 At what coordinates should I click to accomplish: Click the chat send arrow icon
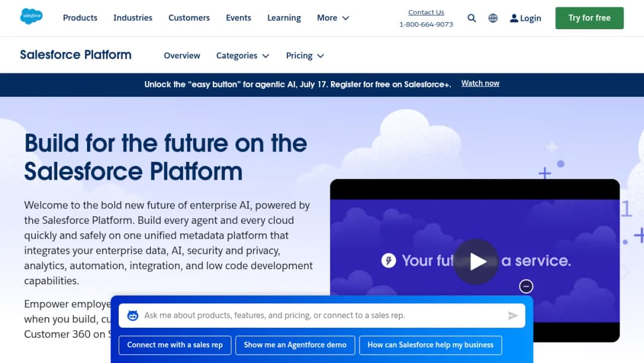[x=513, y=315]
